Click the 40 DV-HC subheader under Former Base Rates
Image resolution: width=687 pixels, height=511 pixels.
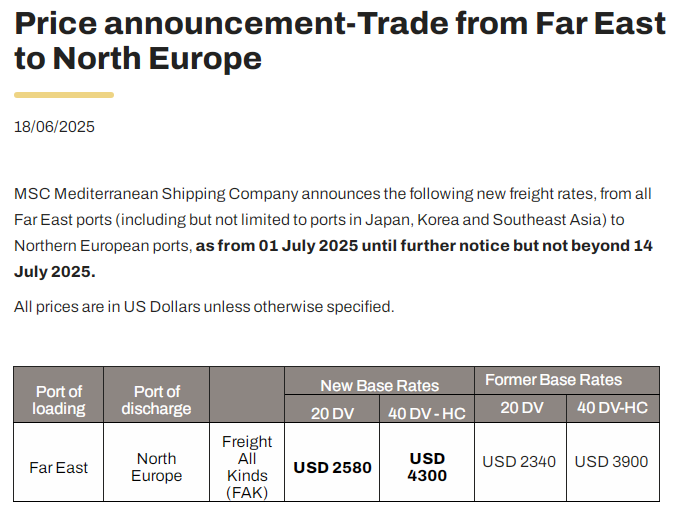(x=612, y=408)
